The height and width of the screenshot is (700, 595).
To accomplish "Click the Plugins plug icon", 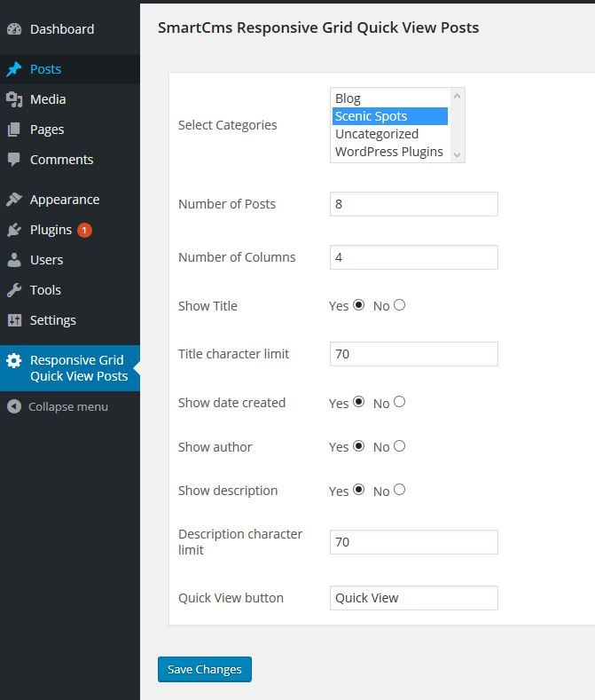I will coord(13,230).
